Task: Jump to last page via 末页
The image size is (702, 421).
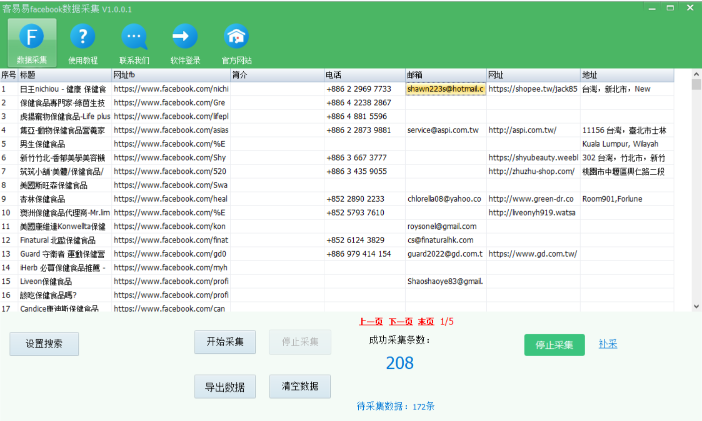Action: pyautogui.click(x=426, y=322)
